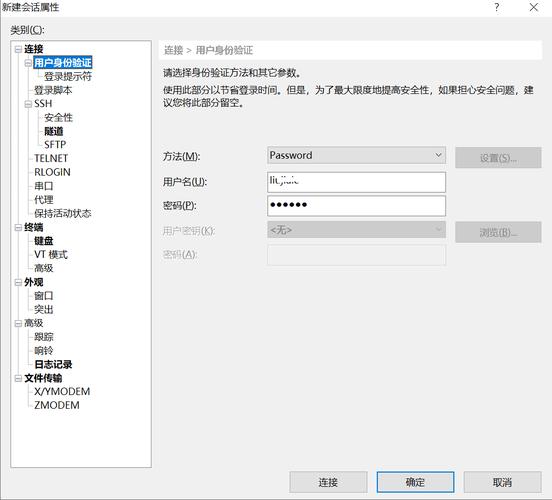This screenshot has height=500, width=552.
Task: Click the 连接 button at bottom
Action: 328,482
